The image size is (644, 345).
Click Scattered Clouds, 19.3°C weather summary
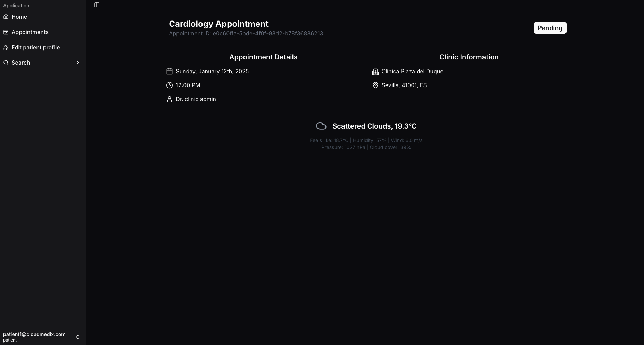374,126
